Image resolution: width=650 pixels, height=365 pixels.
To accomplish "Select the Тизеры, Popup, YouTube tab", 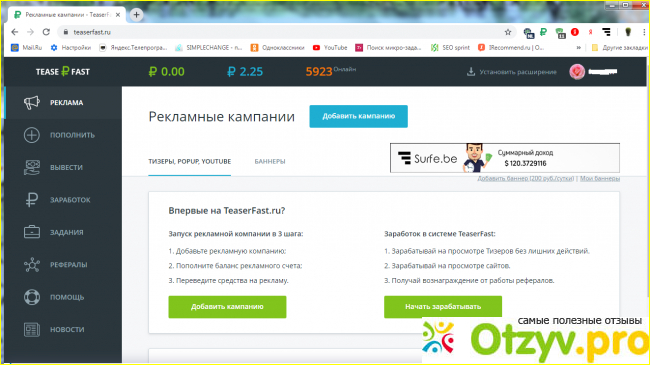I will pos(189,161).
